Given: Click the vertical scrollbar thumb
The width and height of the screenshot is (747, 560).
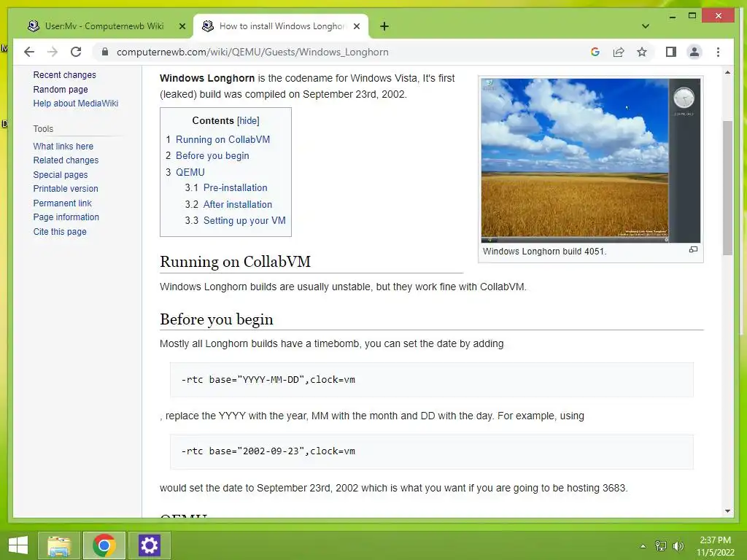Looking at the screenshot, I should click(727, 187).
